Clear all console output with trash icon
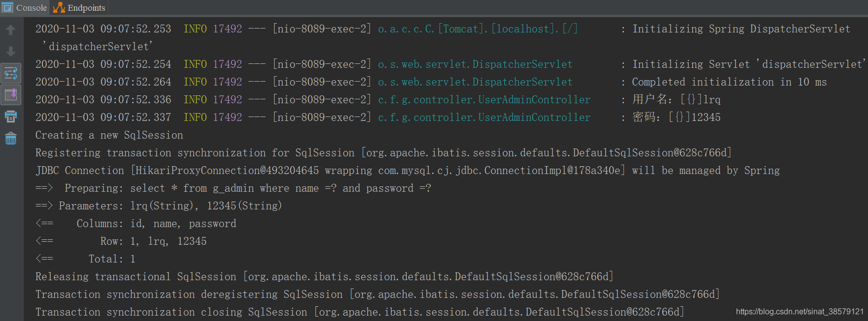 coord(10,139)
